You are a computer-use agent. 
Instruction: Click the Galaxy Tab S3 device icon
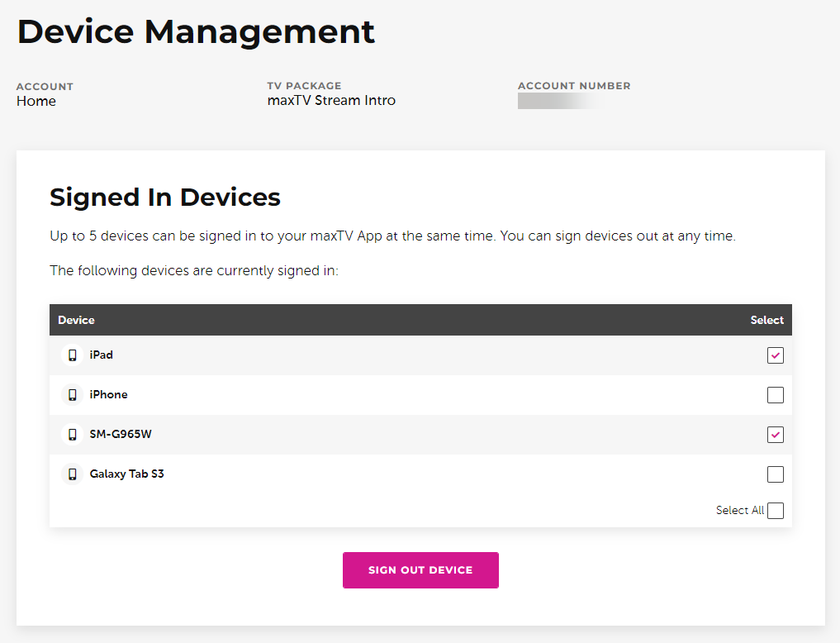click(x=72, y=474)
